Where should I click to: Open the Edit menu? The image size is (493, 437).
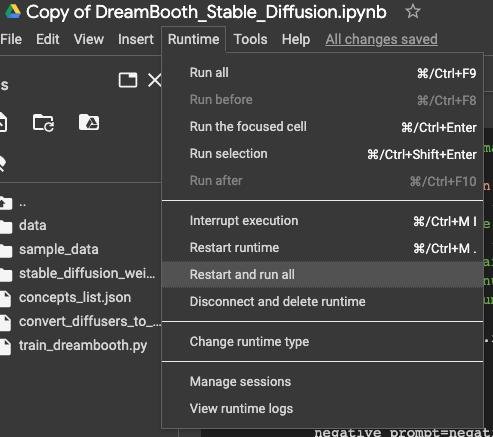coord(48,39)
